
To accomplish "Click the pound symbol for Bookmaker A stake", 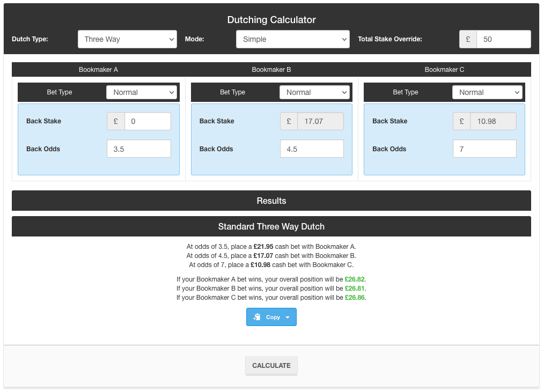I will coord(116,121).
